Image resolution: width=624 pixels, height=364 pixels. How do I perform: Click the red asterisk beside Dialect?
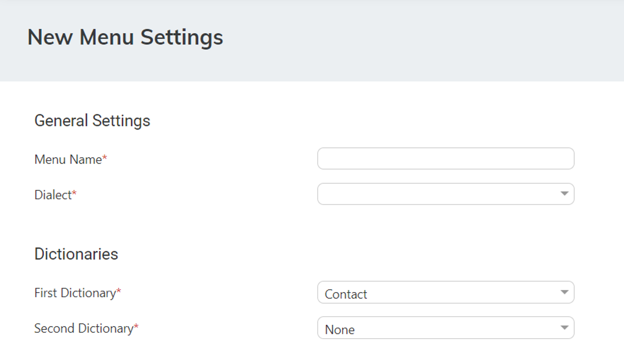tap(74, 194)
